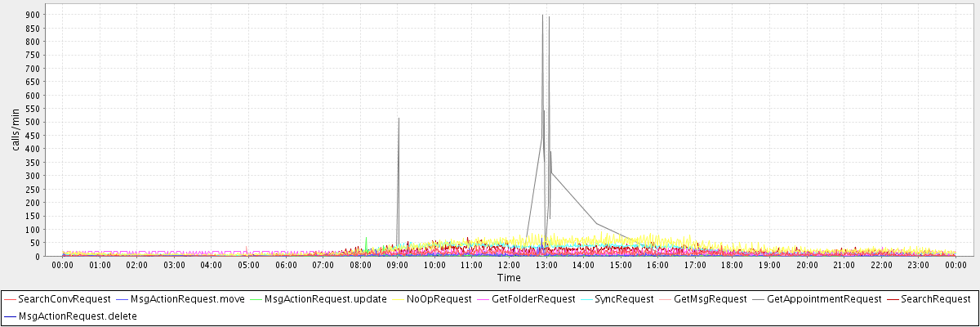Click the yellow line swatch beside NoOpRequest

(x=399, y=299)
